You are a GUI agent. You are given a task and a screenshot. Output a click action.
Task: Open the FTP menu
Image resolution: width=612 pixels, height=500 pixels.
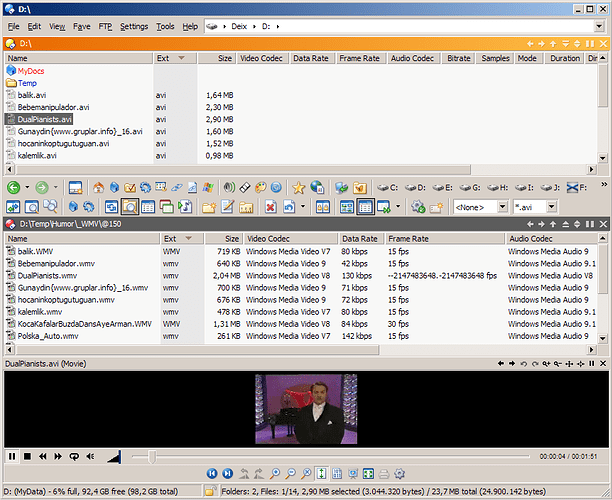coord(105,27)
